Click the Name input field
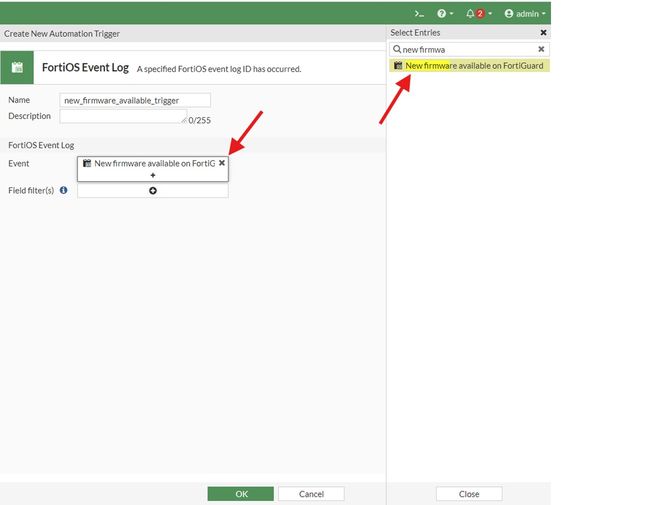 135,100
